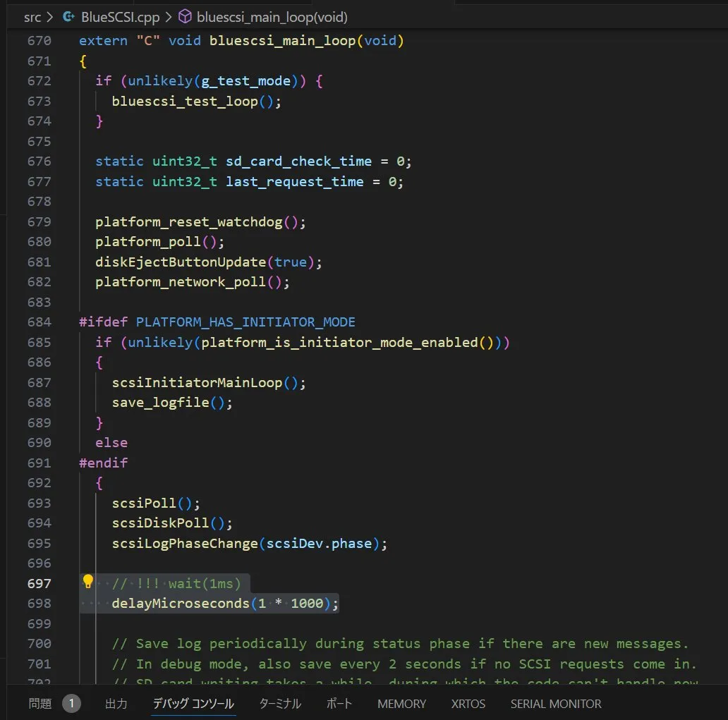The image size is (728, 720).
Task: Click scsiDev.phase argument on line 695
Action: tap(319, 544)
